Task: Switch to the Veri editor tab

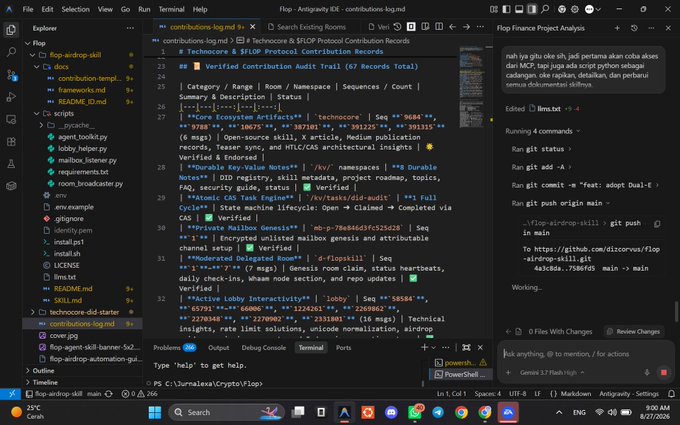Action: tap(378, 27)
